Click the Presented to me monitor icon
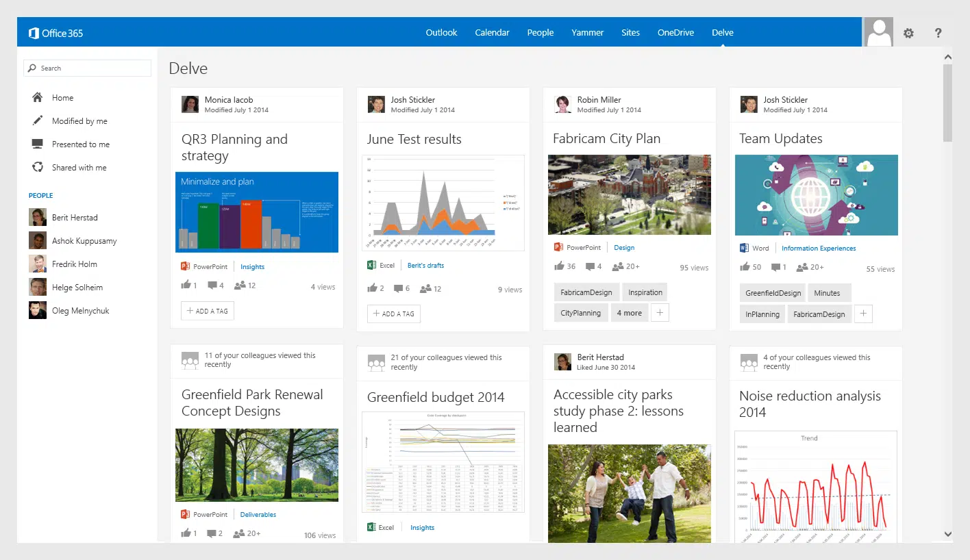Image resolution: width=970 pixels, height=560 pixels. [x=38, y=144]
